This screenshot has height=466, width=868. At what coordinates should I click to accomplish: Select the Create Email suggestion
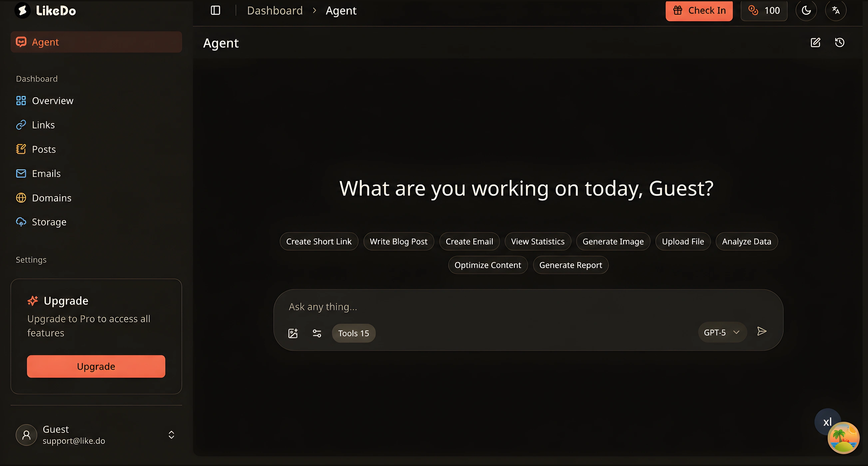click(469, 241)
